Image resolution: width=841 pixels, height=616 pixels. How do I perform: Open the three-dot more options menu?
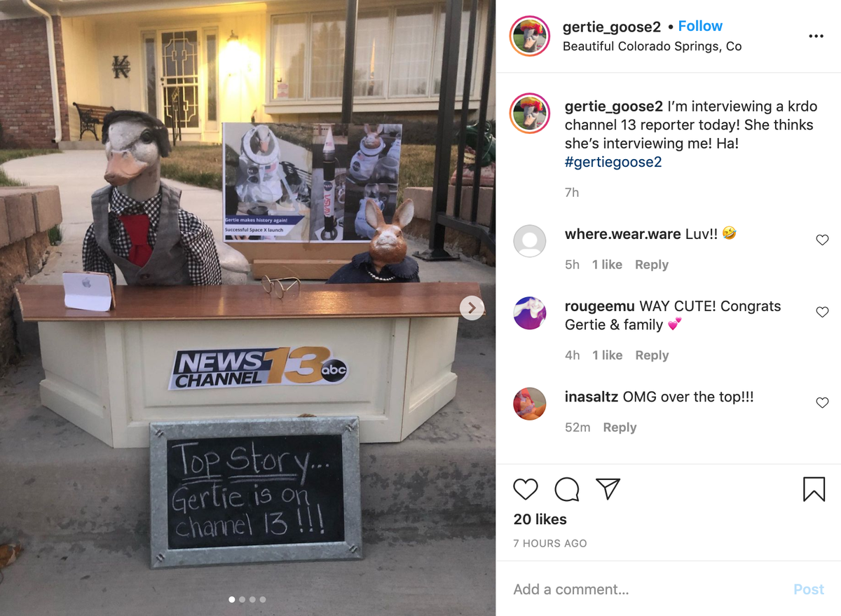click(x=816, y=36)
